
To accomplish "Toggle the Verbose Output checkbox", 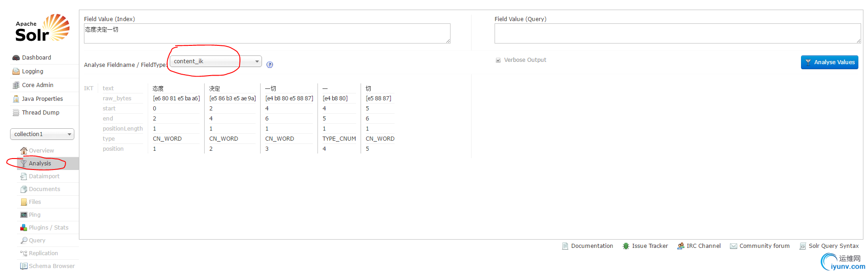I will pyautogui.click(x=498, y=60).
